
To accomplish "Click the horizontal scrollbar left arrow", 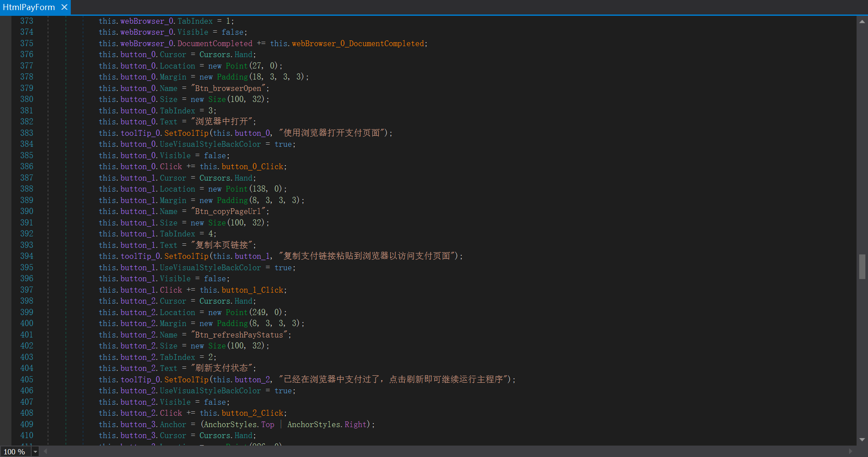I will (45, 451).
